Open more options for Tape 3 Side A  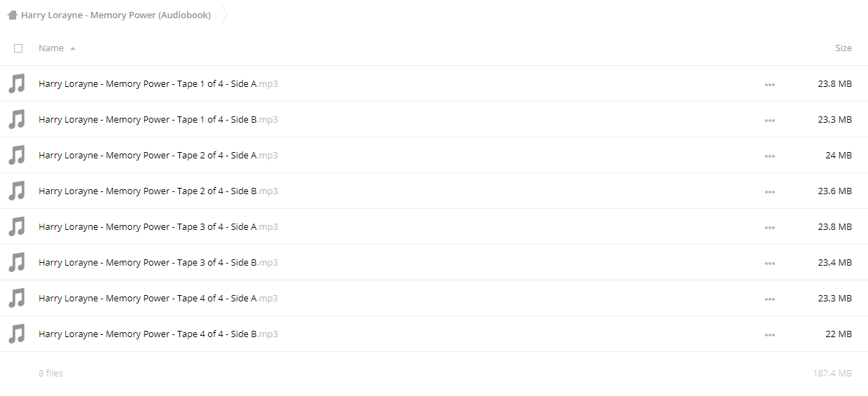(x=770, y=228)
